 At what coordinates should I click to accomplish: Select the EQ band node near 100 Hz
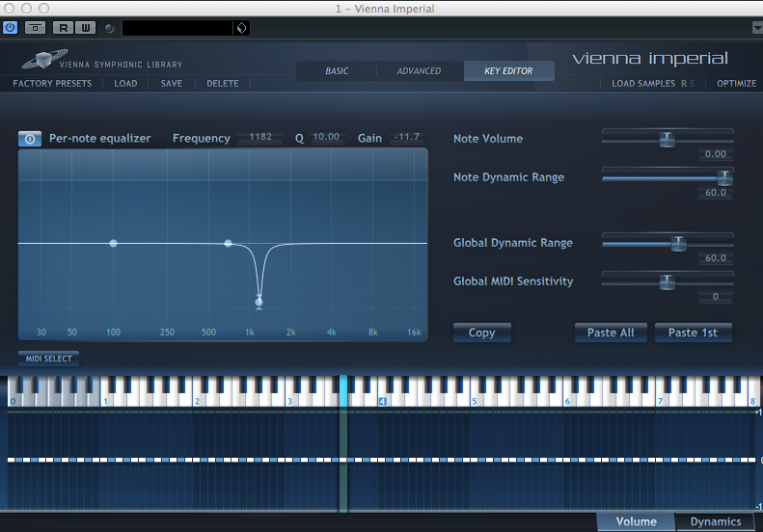(x=113, y=243)
